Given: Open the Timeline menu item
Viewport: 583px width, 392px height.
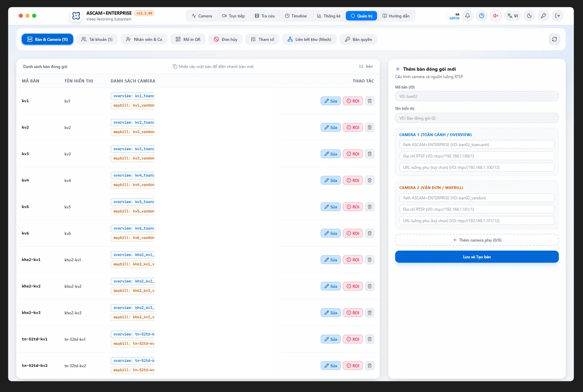Looking at the screenshot, I should point(296,16).
